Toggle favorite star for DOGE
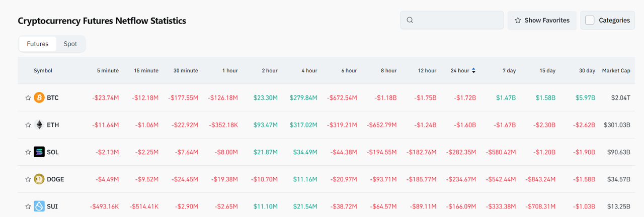The height and width of the screenshot is (217, 644). pyautogui.click(x=28, y=179)
